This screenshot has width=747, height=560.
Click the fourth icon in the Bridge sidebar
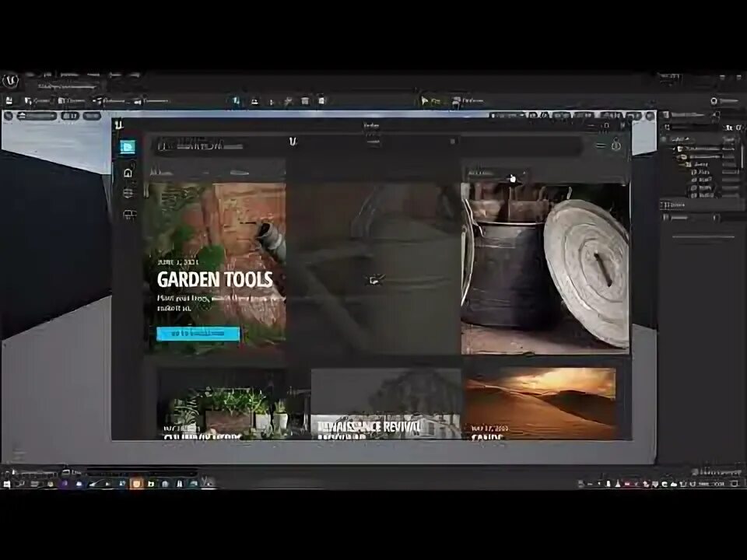tap(129, 215)
